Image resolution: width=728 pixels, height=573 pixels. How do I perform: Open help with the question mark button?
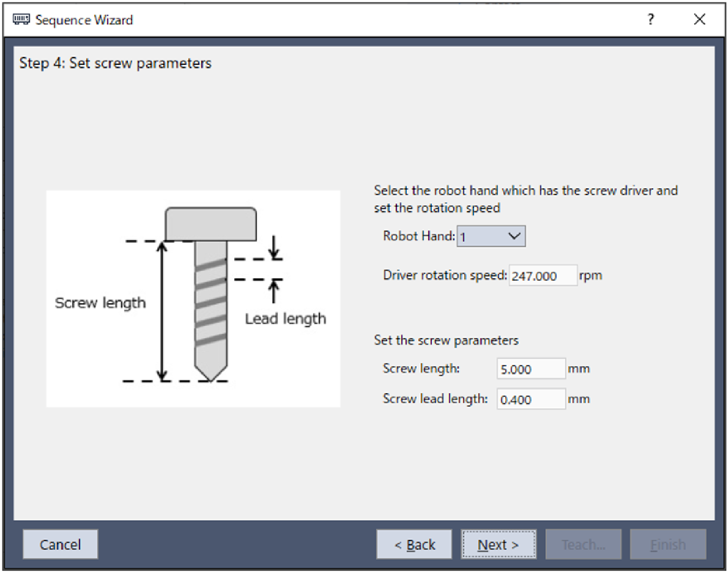point(650,20)
